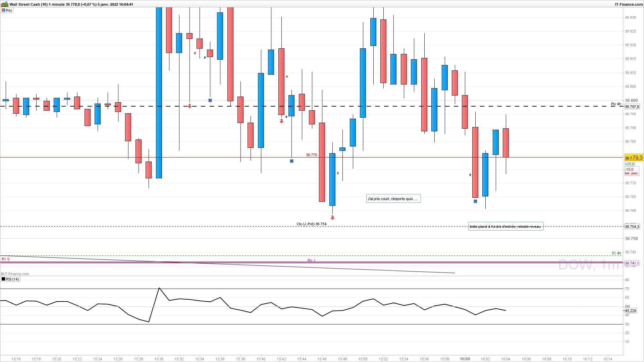
Task: Click the red down arrow marker near 15:33
Action: pyautogui.click(x=190, y=106)
